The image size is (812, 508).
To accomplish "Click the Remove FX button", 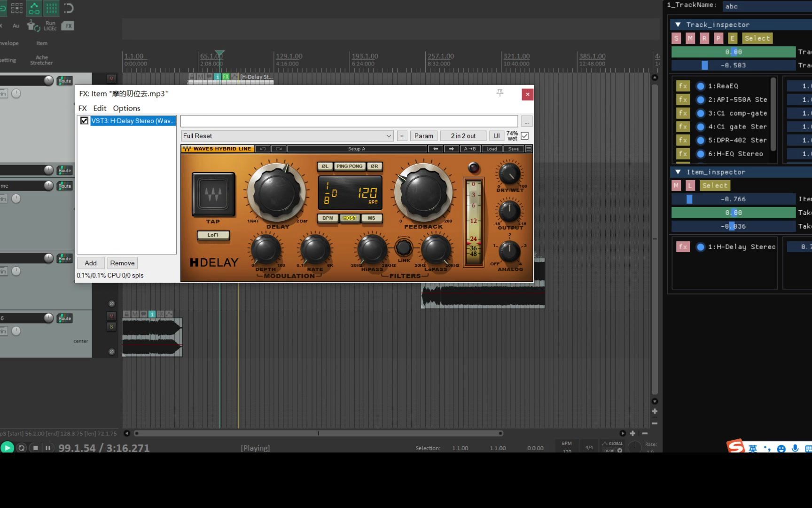I will (122, 263).
